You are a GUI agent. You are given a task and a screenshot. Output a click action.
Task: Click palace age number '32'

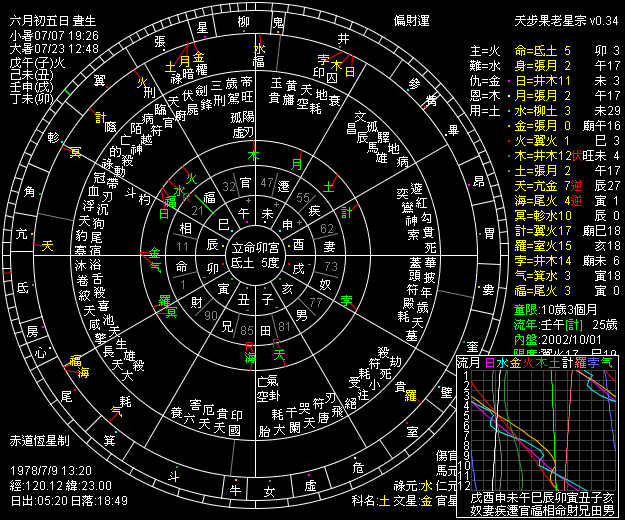(x=229, y=186)
